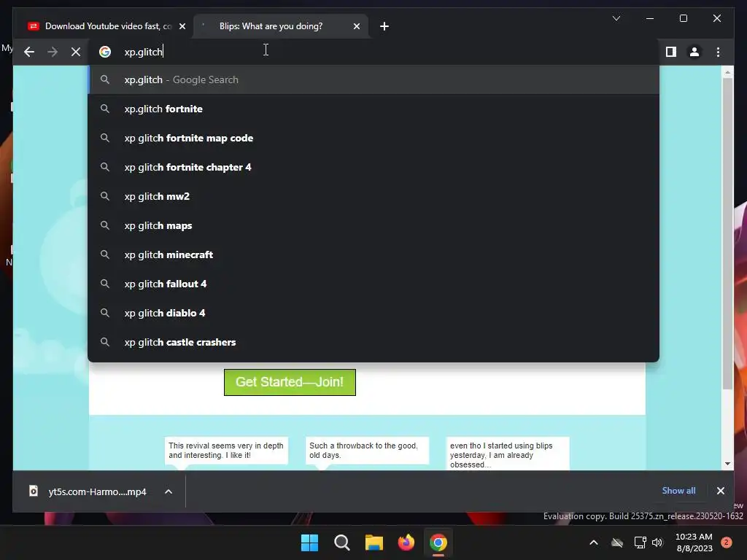Open the Chrome three-dot menu

718,52
